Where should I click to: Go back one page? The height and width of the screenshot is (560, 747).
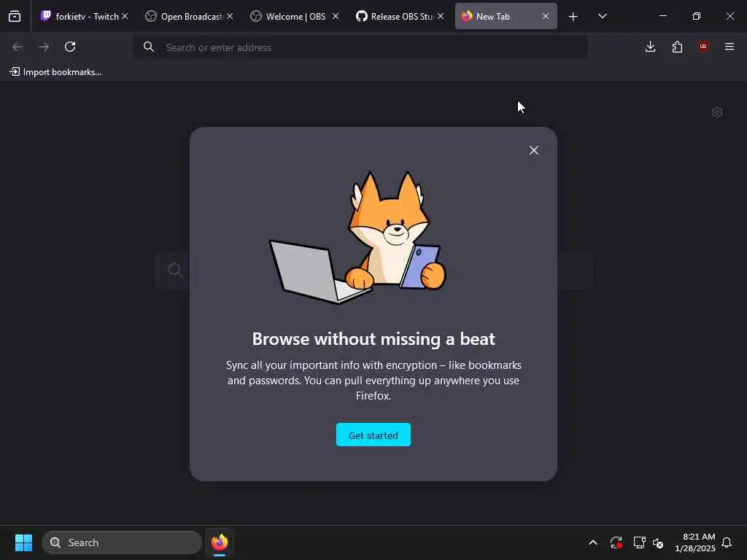18,47
